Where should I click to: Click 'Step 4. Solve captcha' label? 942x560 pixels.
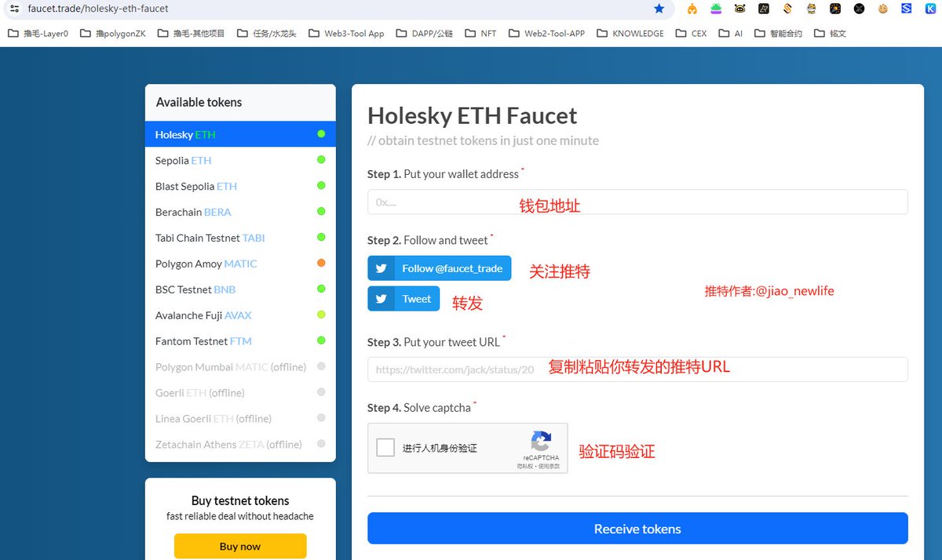tap(419, 408)
